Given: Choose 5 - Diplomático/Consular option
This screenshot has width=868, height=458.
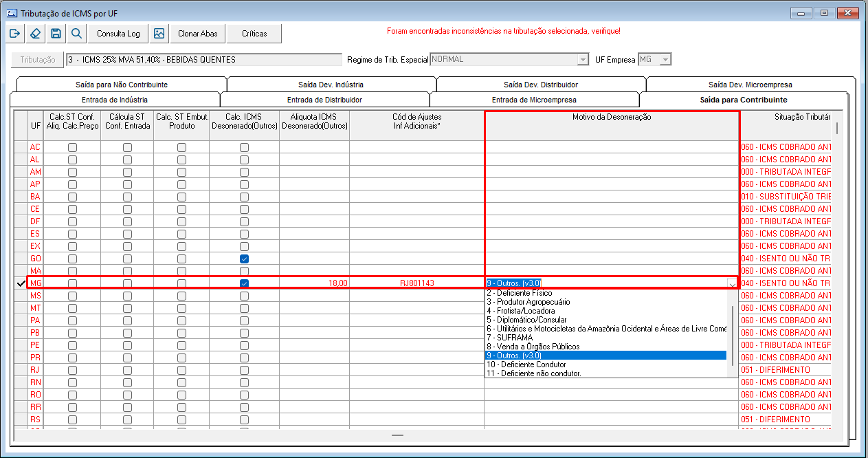Looking at the screenshot, I should 606,320.
